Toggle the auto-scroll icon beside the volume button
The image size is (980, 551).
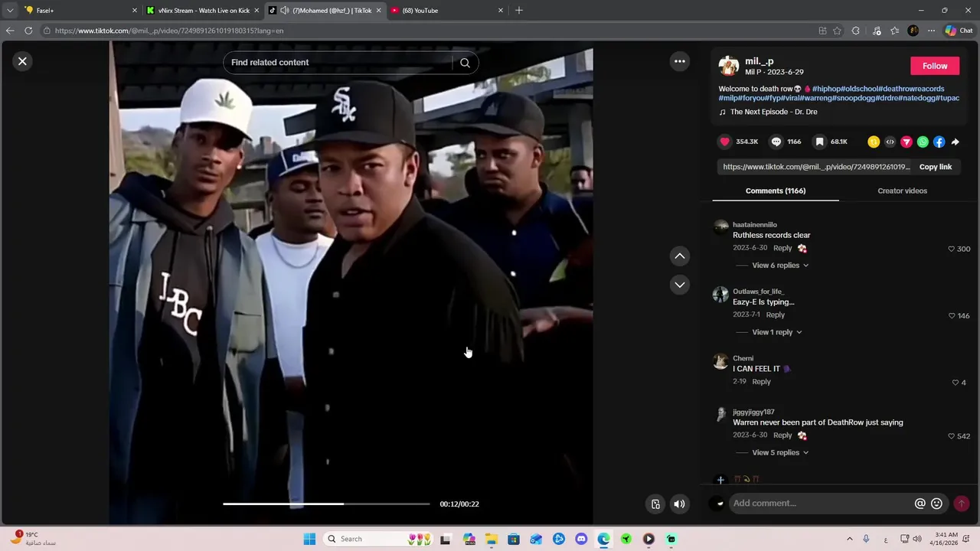[655, 504]
